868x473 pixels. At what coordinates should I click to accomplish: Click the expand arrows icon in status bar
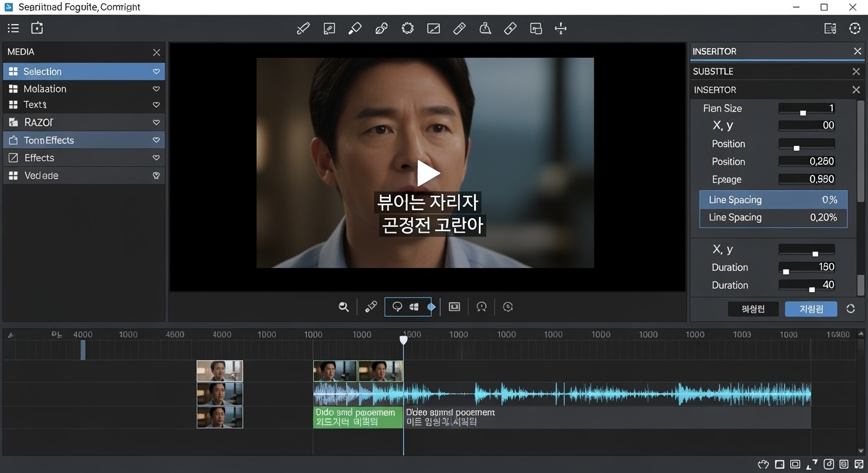click(812, 464)
